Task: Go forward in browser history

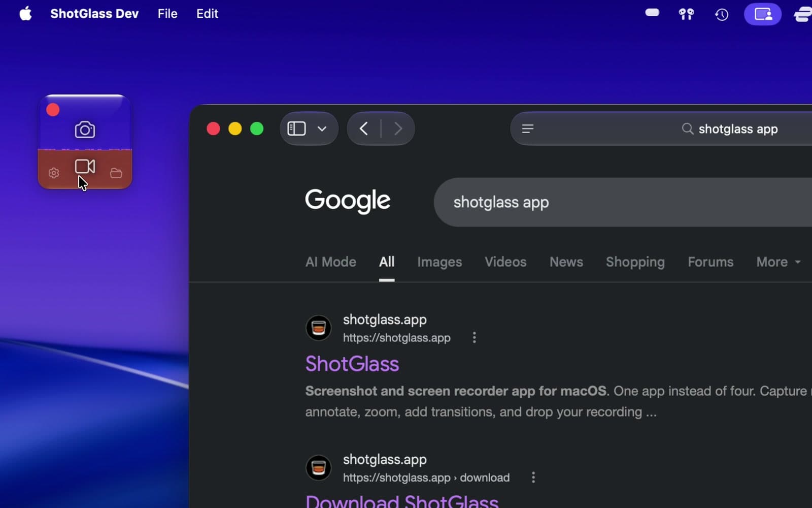Action: pyautogui.click(x=398, y=129)
